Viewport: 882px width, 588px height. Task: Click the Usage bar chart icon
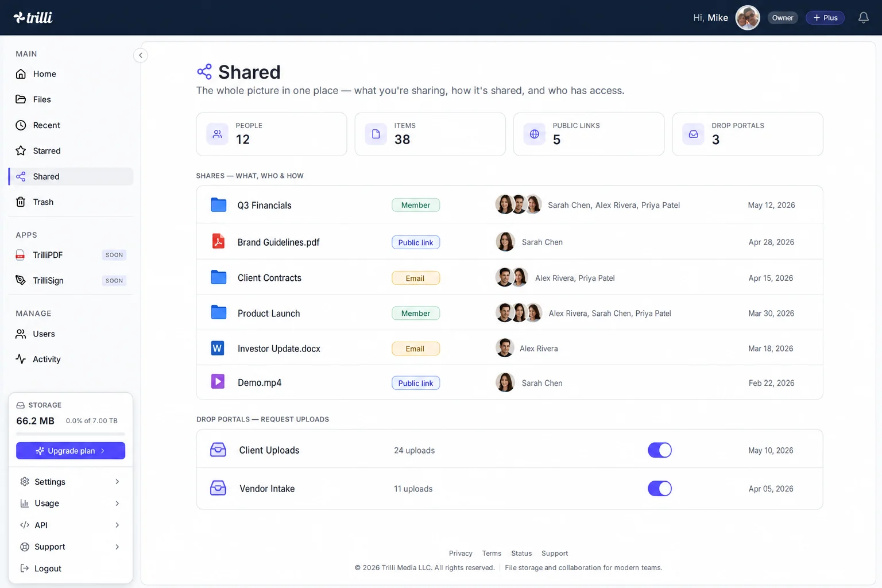tap(25, 504)
